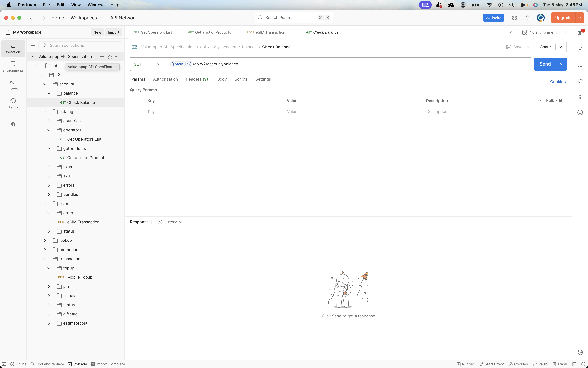
Task: Open the Documentation right sidebar icon
Action: pos(580,49)
